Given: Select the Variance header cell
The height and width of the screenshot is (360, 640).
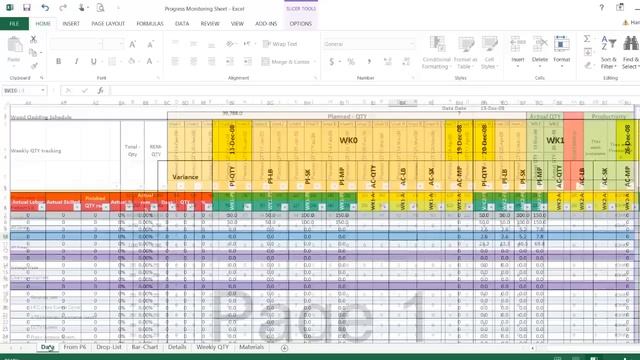Looking at the screenshot, I should pyautogui.click(x=185, y=177).
